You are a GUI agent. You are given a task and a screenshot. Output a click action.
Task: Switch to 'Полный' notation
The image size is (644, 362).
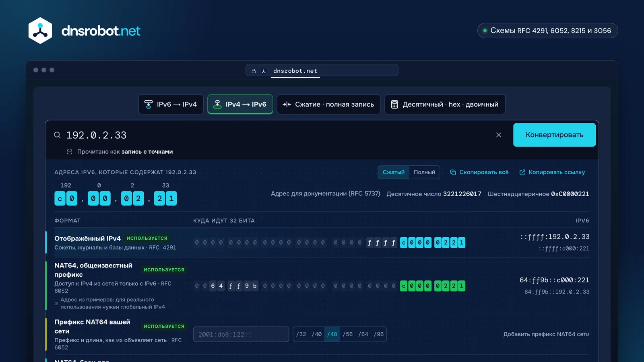point(425,172)
